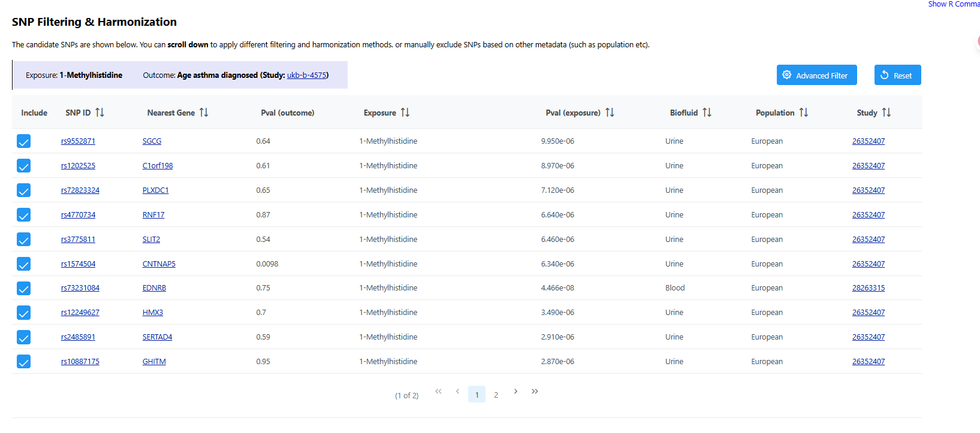
Task: Sort by Nearest Gene arrows icon
Action: pos(204,113)
